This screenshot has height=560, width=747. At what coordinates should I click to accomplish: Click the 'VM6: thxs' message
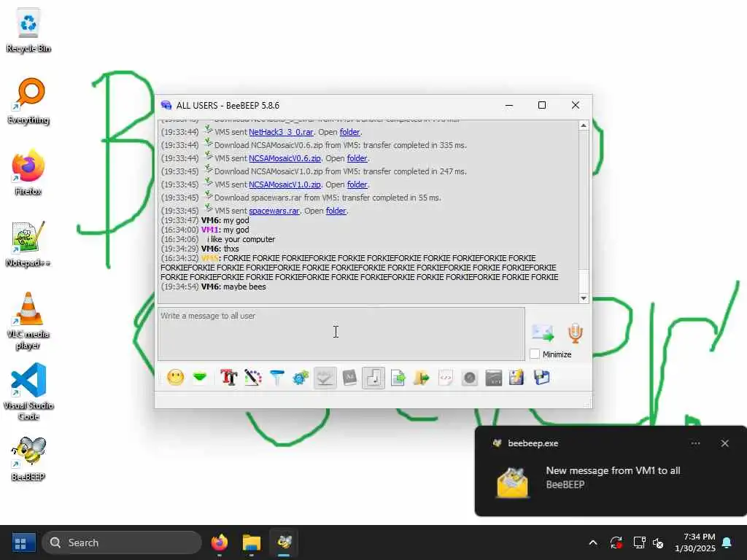220,249
